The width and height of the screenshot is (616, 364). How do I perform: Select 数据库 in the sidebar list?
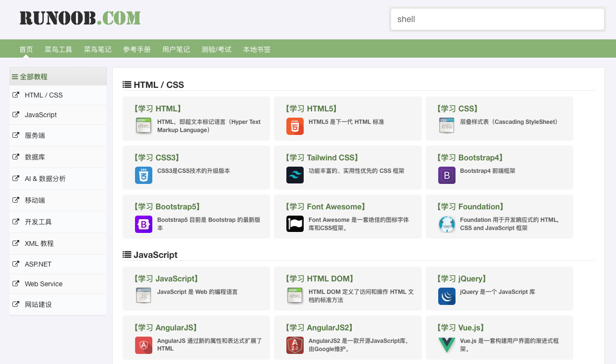35,157
